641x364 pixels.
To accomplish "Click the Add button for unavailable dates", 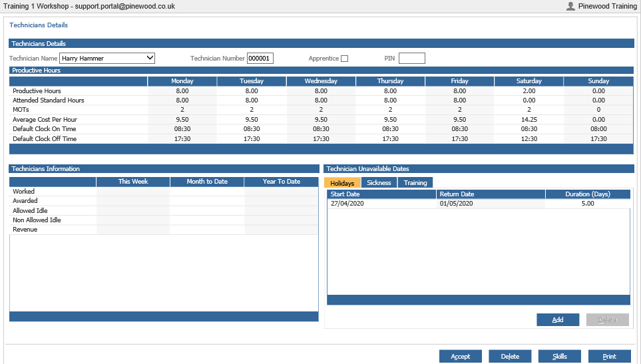I will tap(558, 320).
